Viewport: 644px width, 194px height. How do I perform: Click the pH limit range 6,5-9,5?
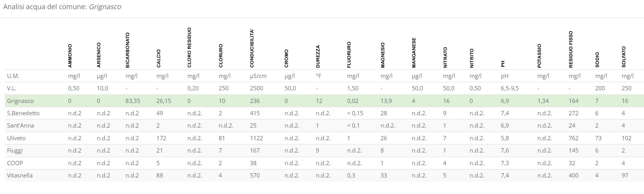(x=510, y=88)
